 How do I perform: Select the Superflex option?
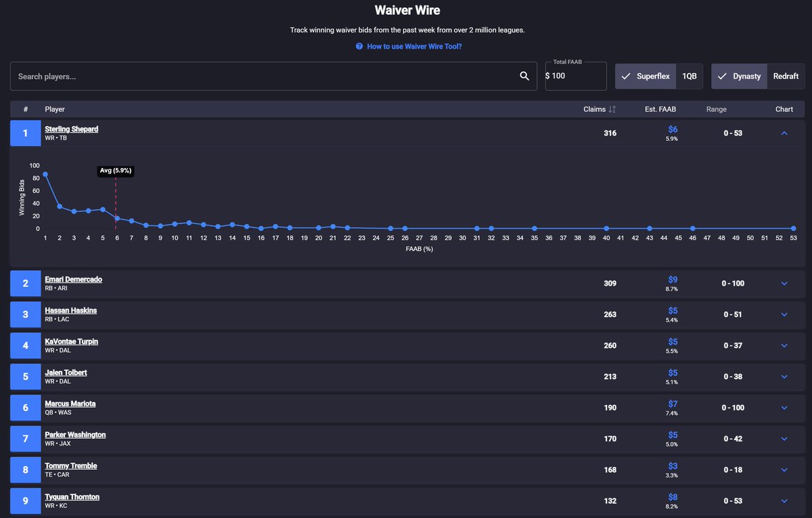pyautogui.click(x=646, y=77)
